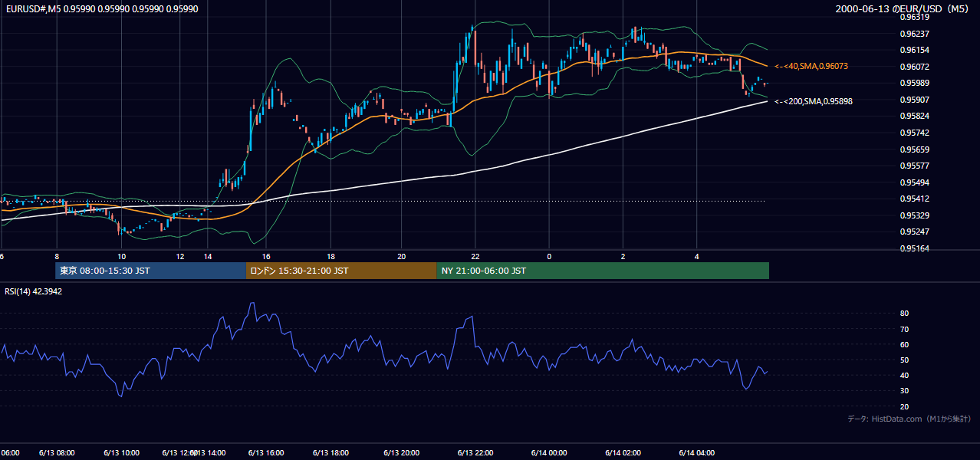The image size is (980, 460).
Task: Click price axis value 0.96237
Action: [915, 34]
